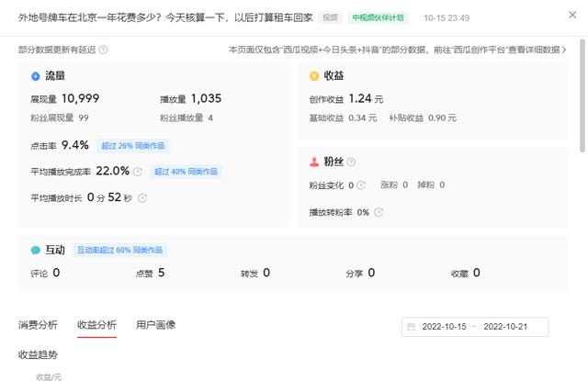588x381 pixels.
Task: Click 分享 count 0
Action: (371, 273)
